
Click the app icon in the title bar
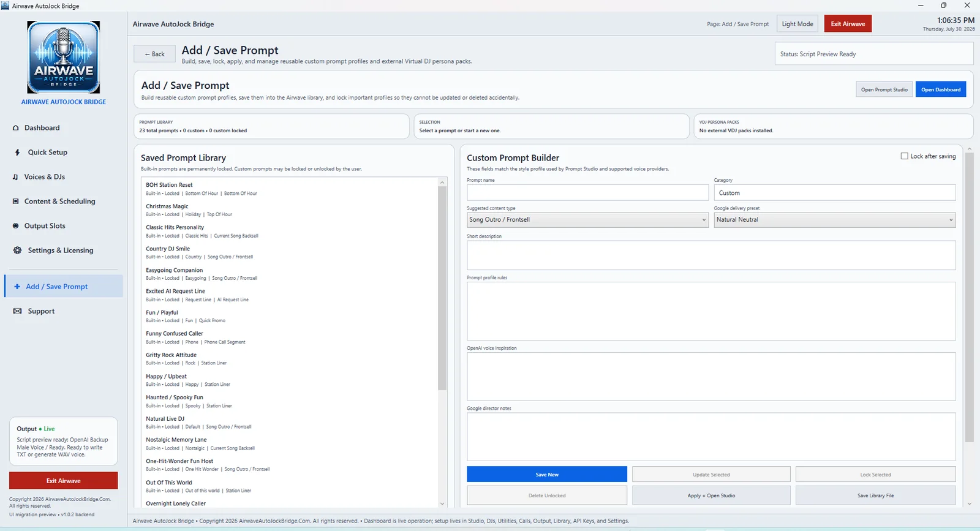(6, 6)
